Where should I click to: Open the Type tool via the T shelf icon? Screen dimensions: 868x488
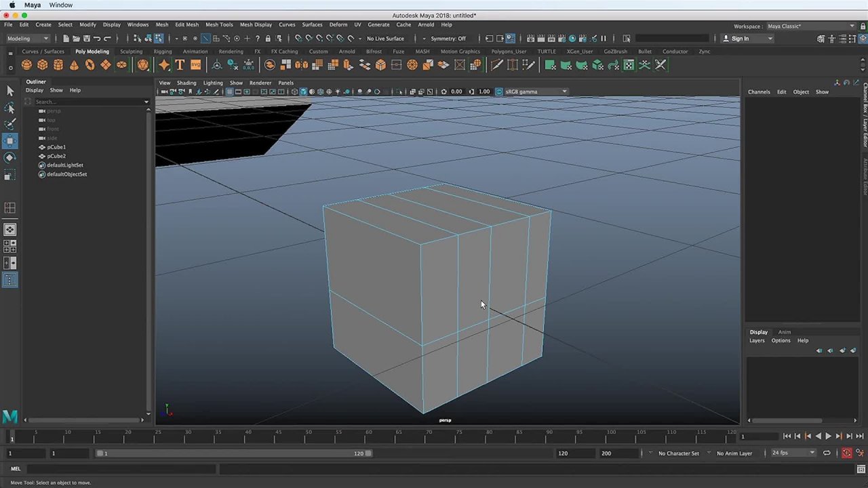pos(180,64)
